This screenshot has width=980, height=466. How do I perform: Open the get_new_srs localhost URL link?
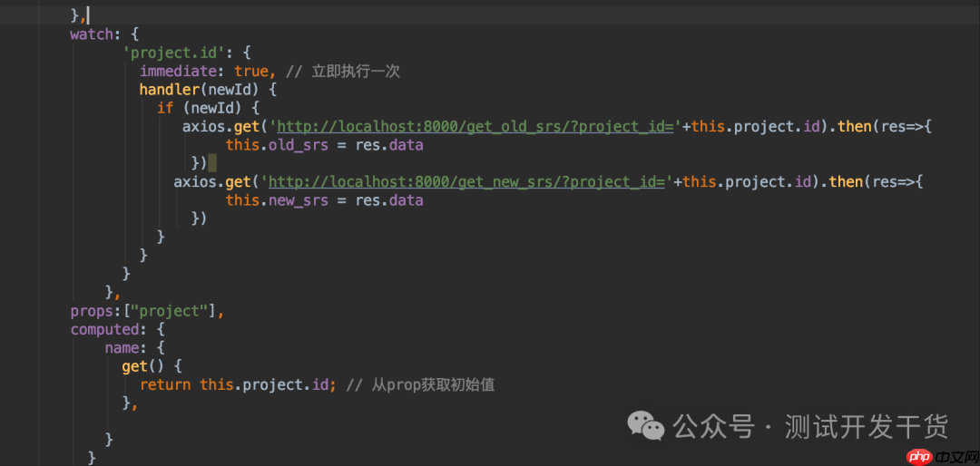tap(468, 181)
